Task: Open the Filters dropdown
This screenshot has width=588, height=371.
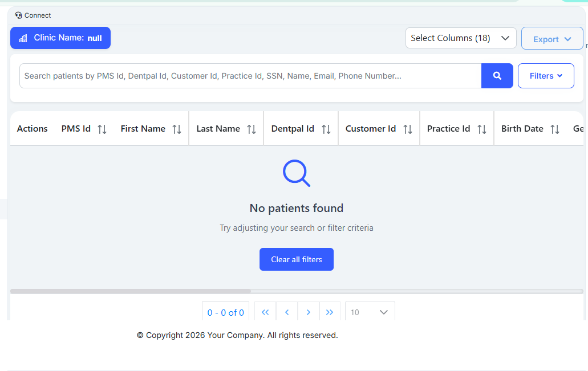Action: pyautogui.click(x=545, y=76)
